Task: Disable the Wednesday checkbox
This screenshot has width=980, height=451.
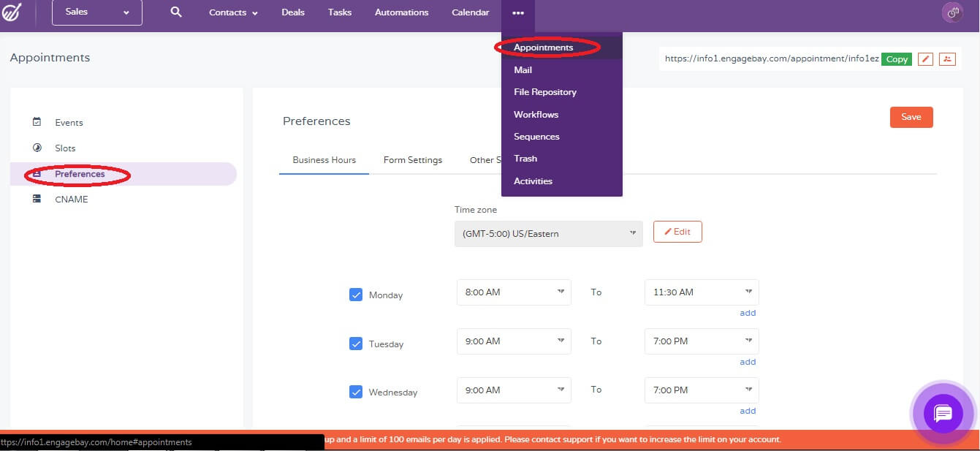Action: coord(356,392)
